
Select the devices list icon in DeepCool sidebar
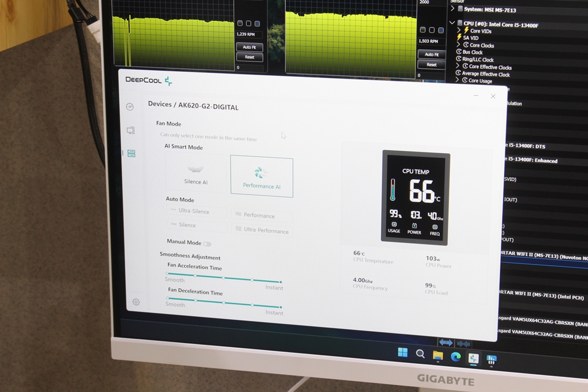pos(131,153)
